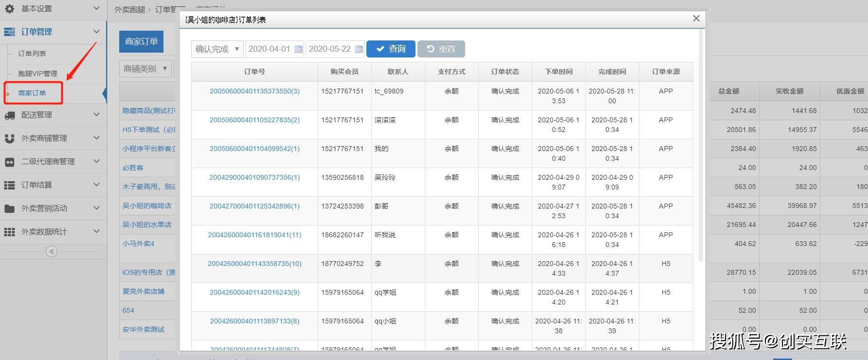Click the calendar icon beside start date 2020-04-01
This screenshot has height=360, width=868.
pyautogui.click(x=299, y=49)
